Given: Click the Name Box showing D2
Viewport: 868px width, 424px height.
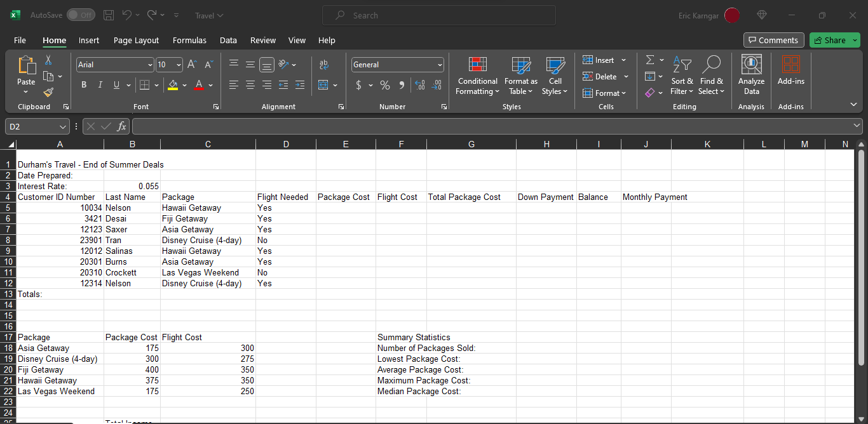Looking at the screenshot, I should [32, 126].
